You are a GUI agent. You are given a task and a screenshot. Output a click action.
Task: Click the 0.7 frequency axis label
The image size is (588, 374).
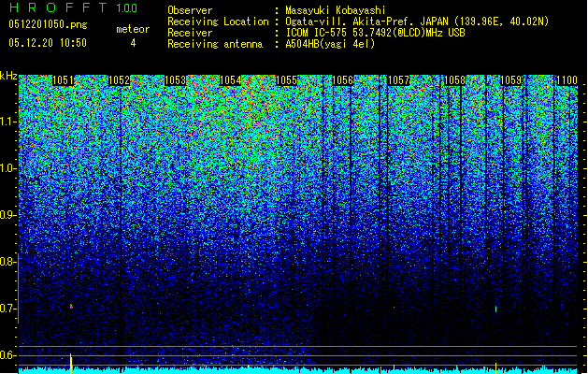(x=7, y=309)
